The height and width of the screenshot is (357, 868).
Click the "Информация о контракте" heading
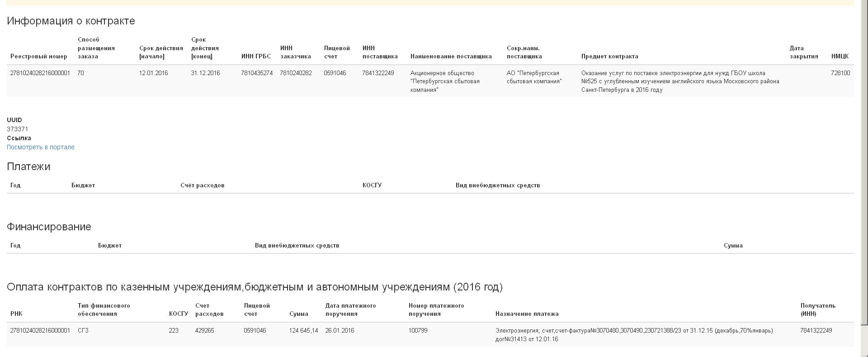click(71, 21)
